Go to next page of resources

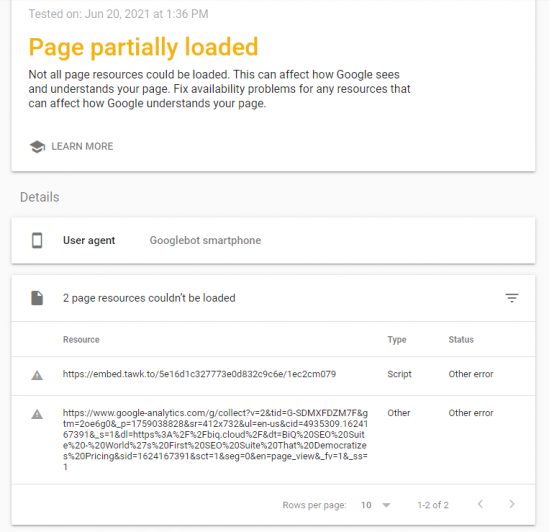coord(512,504)
